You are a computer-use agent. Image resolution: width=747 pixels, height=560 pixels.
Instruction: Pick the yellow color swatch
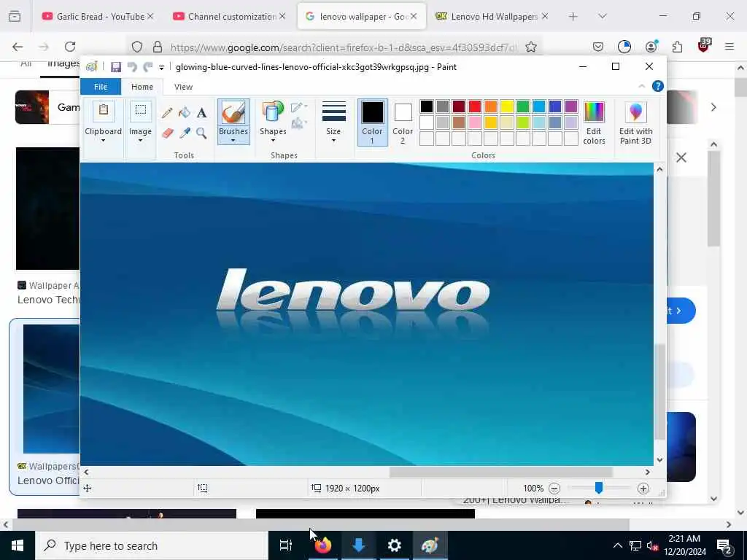[507, 106]
